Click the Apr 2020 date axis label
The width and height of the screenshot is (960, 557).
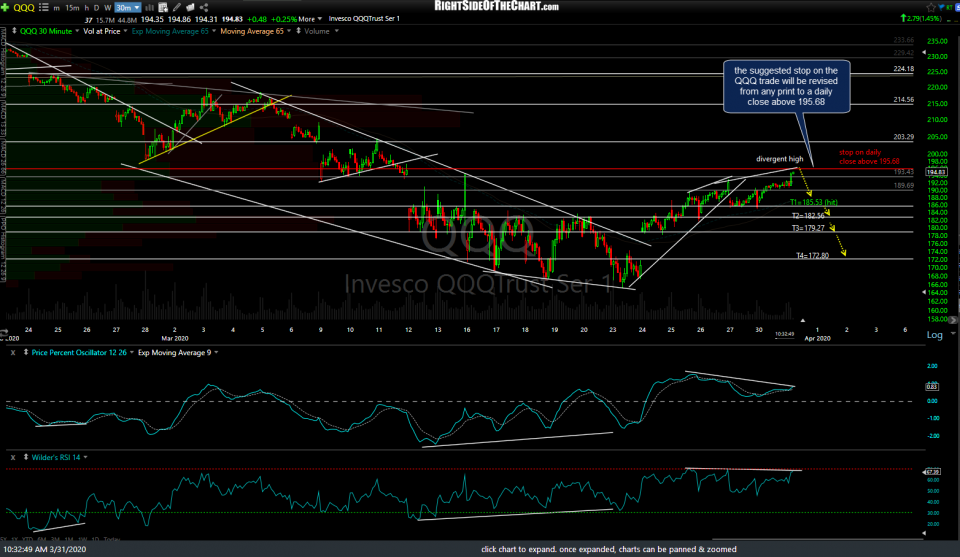tap(817, 338)
